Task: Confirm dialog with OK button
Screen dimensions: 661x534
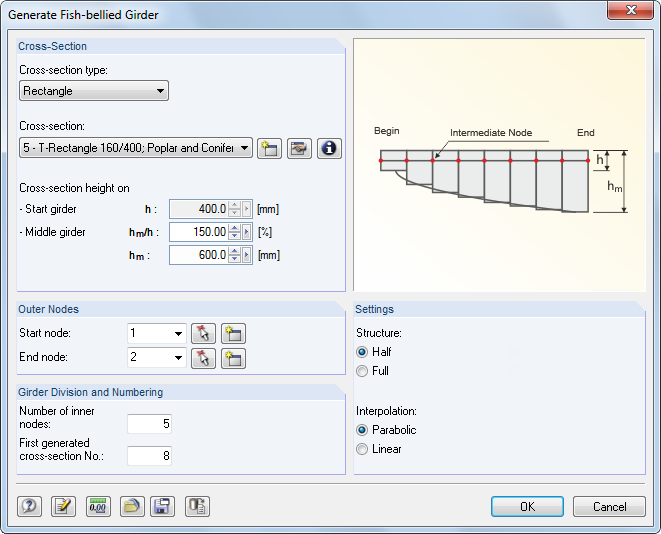Action: pyautogui.click(x=527, y=506)
